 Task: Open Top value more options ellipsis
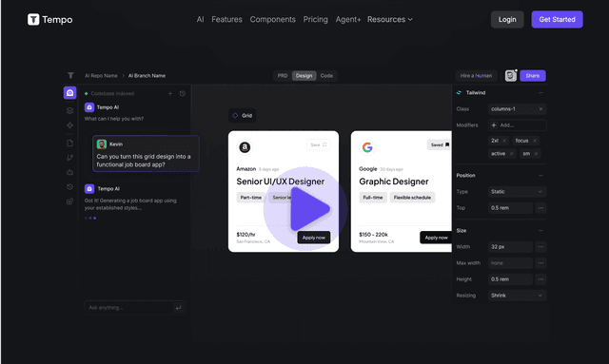click(540, 208)
